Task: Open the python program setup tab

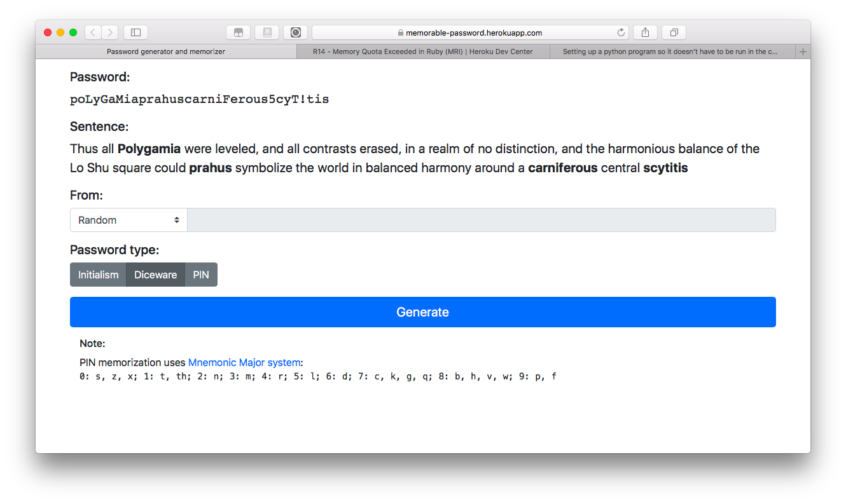Action: [x=669, y=51]
